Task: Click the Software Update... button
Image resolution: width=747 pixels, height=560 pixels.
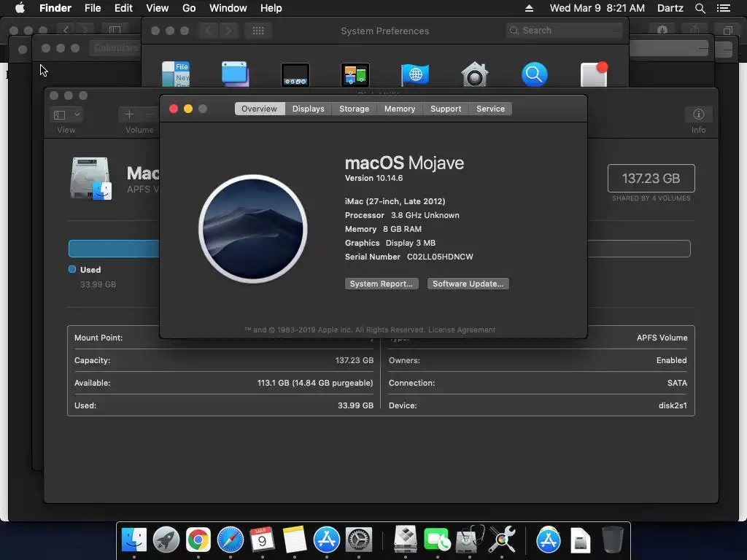Action: click(x=468, y=284)
